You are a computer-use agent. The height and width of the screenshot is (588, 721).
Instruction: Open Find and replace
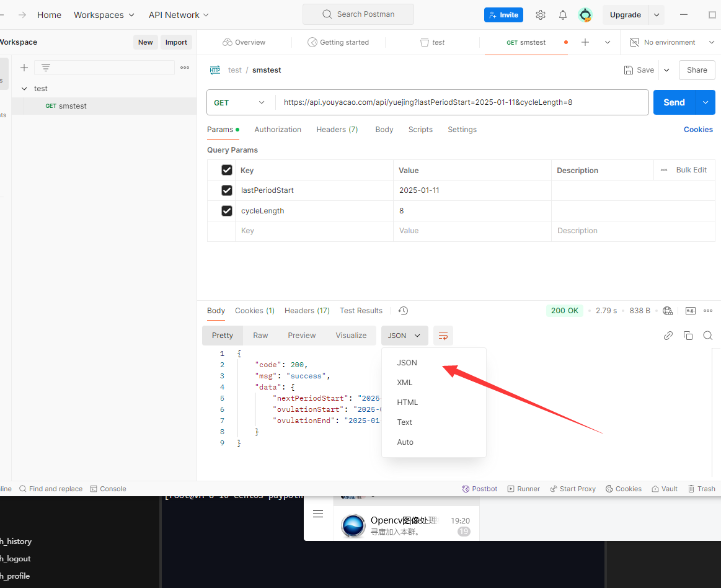[51, 489]
